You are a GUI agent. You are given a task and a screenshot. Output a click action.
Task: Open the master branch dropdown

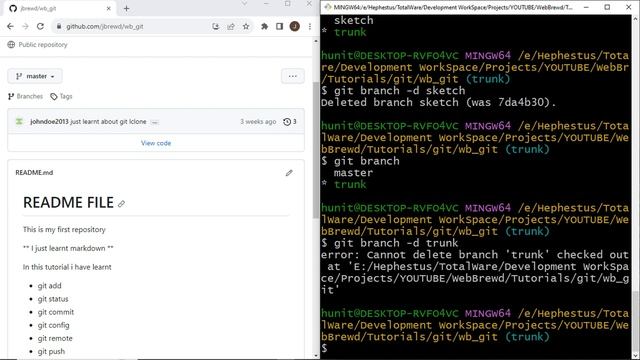coord(35,76)
